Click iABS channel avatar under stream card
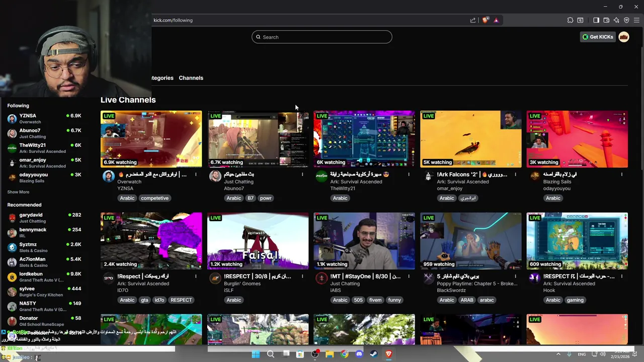This screenshot has width=644, height=362. [x=321, y=278]
